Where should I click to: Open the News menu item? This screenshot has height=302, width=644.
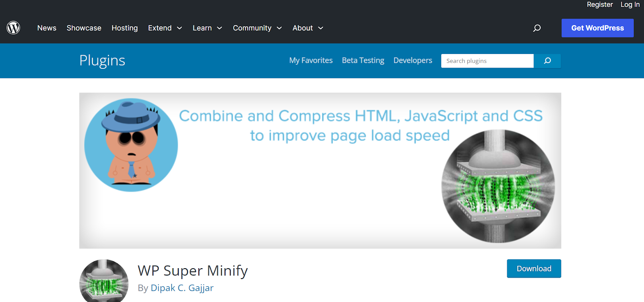(47, 28)
